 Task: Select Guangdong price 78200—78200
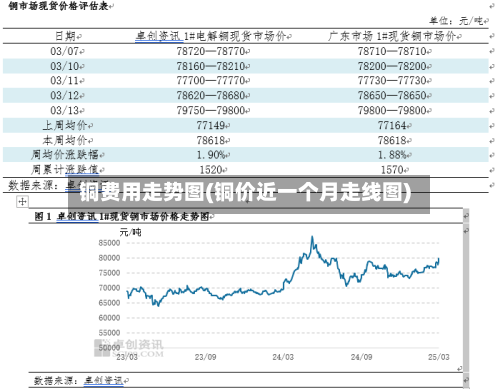(392, 66)
